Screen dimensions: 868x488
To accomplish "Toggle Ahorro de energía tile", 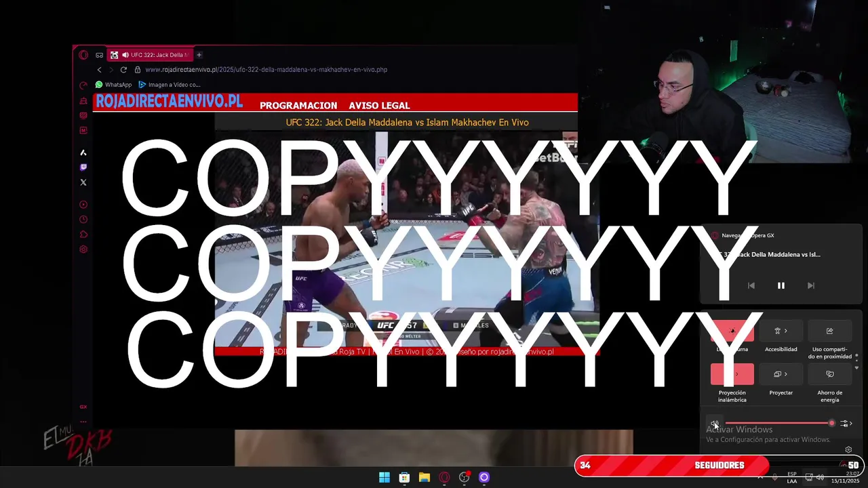I will point(830,374).
